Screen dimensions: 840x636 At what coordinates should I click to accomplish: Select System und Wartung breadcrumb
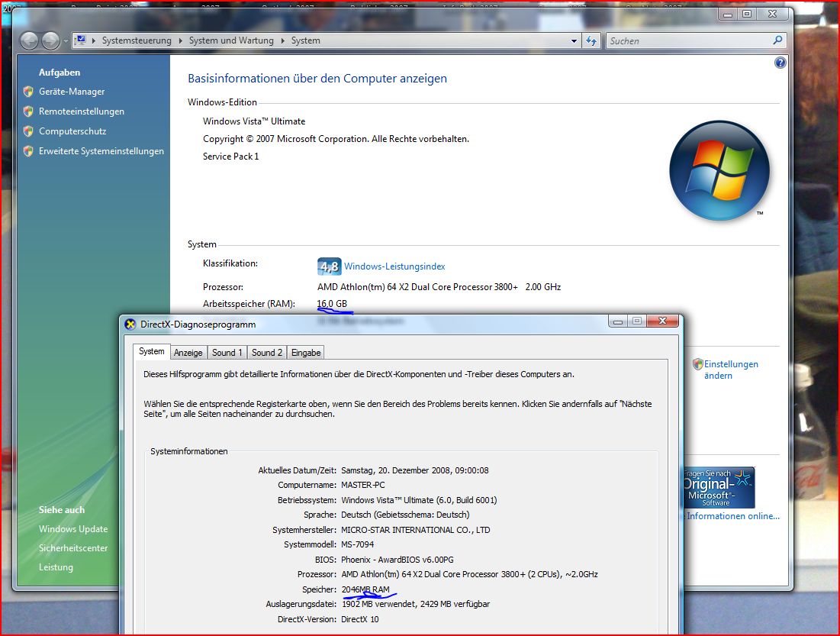[231, 40]
